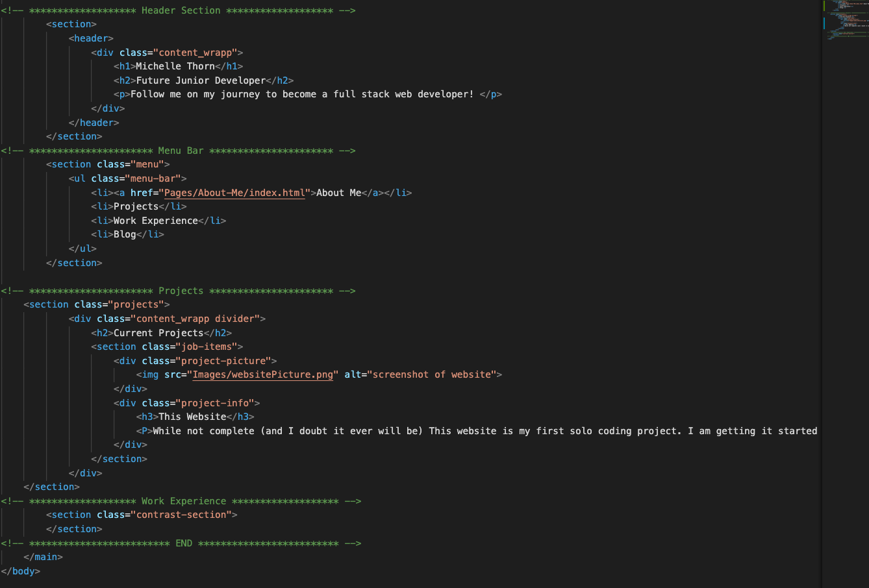Click the "About Me" anchor text
Screen dimensions: 869x588
point(339,193)
